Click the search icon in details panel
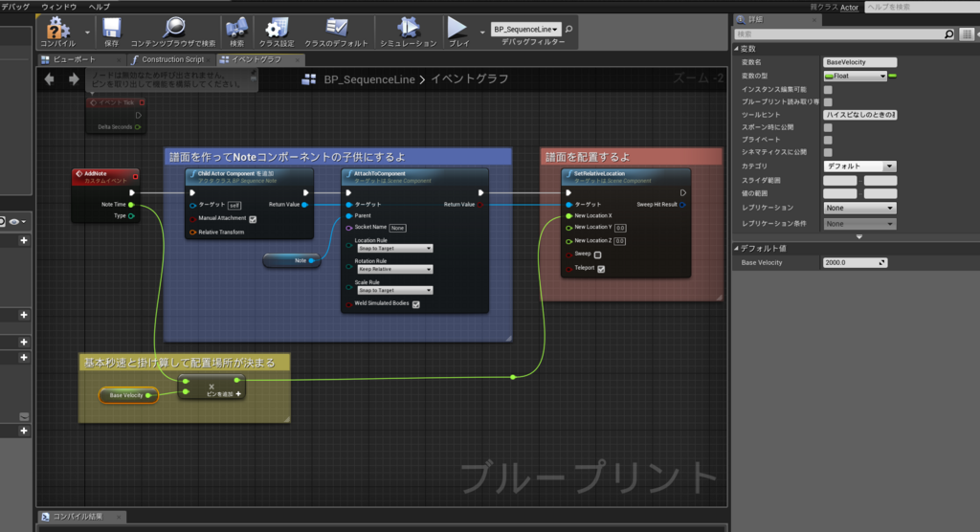The width and height of the screenshot is (980, 532). click(x=948, y=33)
